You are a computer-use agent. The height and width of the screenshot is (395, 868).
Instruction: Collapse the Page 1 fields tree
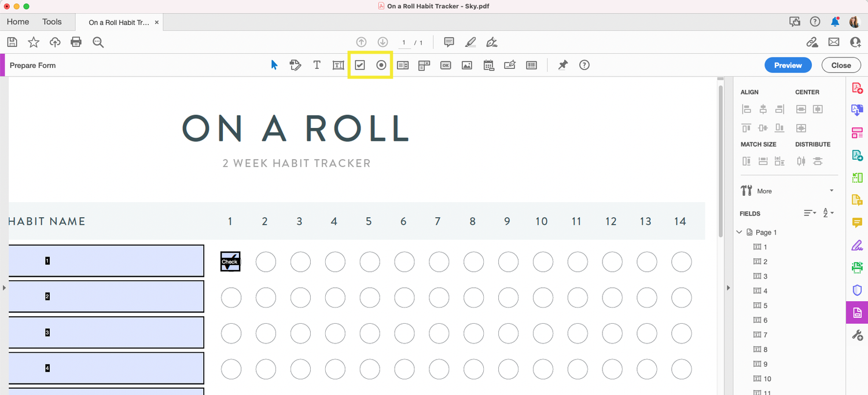[739, 232]
